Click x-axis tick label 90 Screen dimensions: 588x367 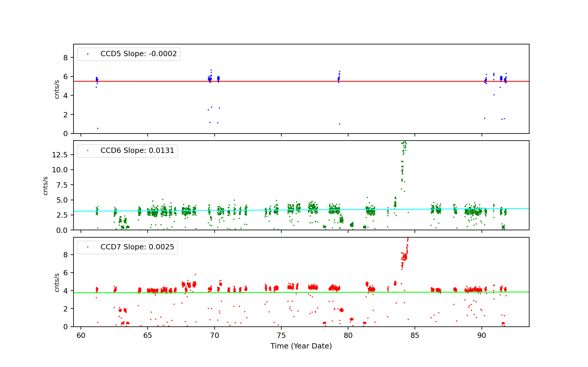[482, 336]
